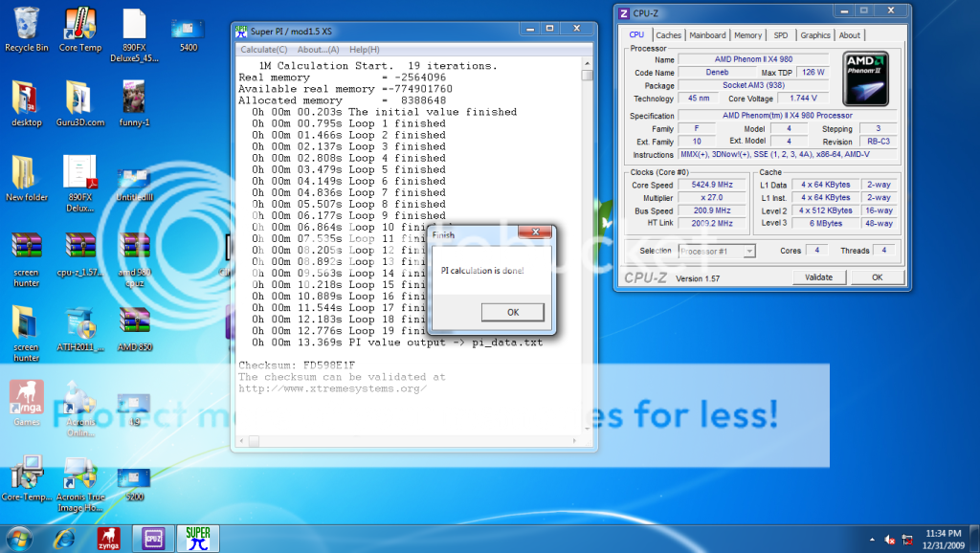The width and height of the screenshot is (980, 553).
Task: Select the Zynga Games desktop icon
Action: pyautogui.click(x=26, y=404)
